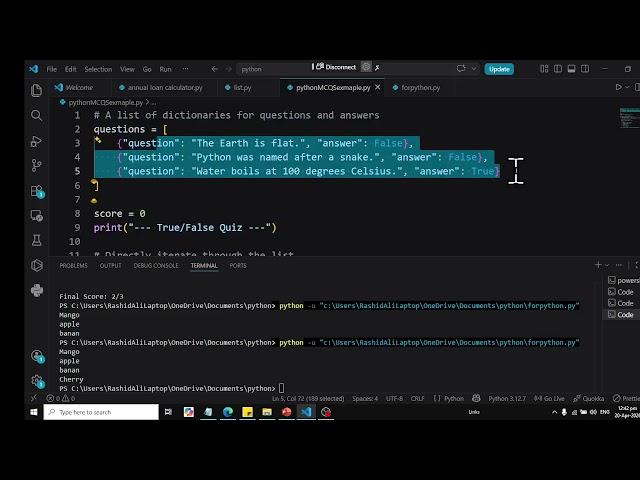640x480 pixels.
Task: Change encoding via UTF-8
Action: 394,398
